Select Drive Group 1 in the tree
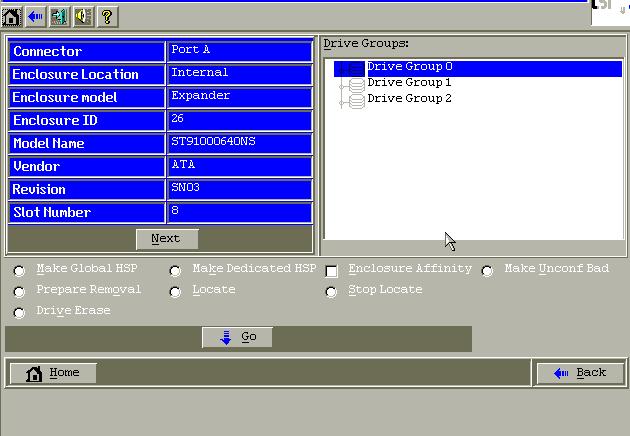 (409, 83)
